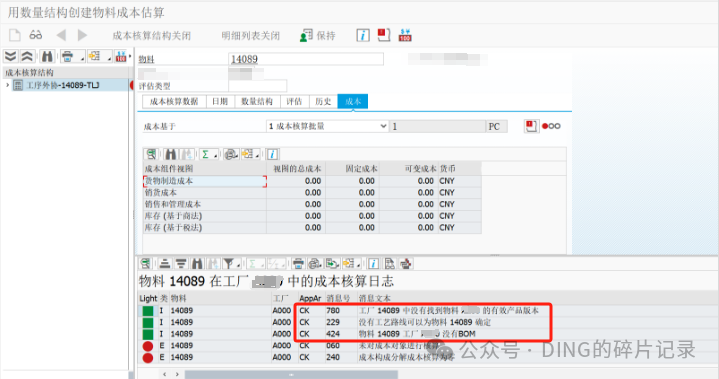Select the 销售和管理成本 row
Image resolution: width=719 pixels, height=379 pixels.
312,204
